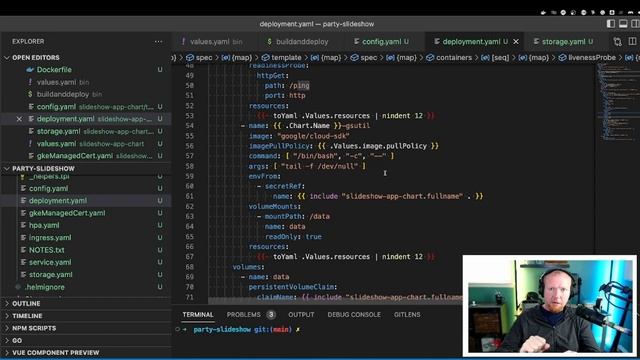Open buildanddeploy bin in Open Editors
640x360 pixels.
click(x=86, y=94)
